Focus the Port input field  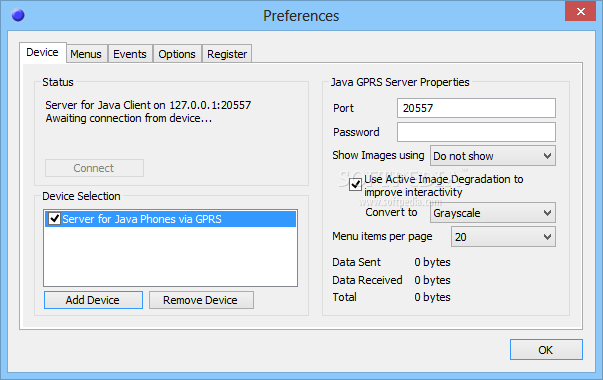pyautogui.click(x=476, y=108)
